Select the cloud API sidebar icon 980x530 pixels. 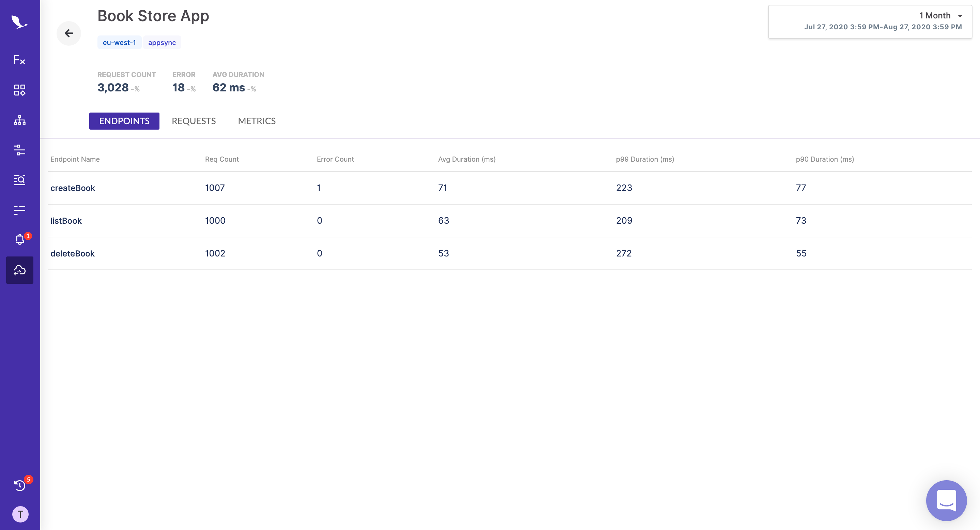[x=19, y=270]
